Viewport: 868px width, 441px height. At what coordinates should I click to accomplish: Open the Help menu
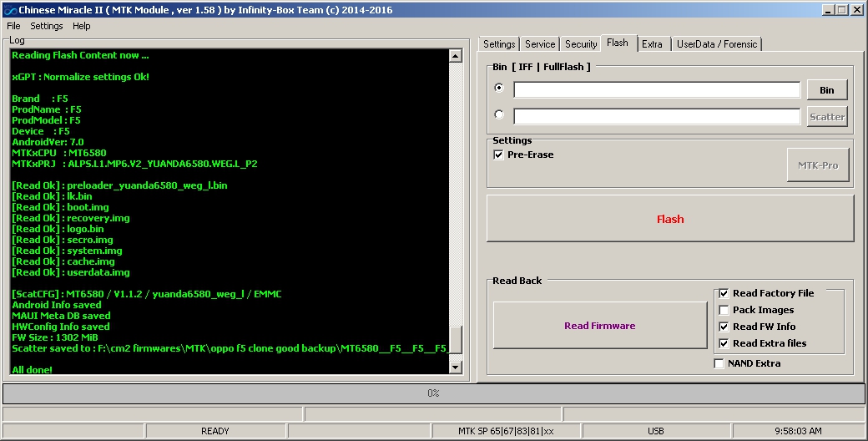pyautogui.click(x=82, y=26)
